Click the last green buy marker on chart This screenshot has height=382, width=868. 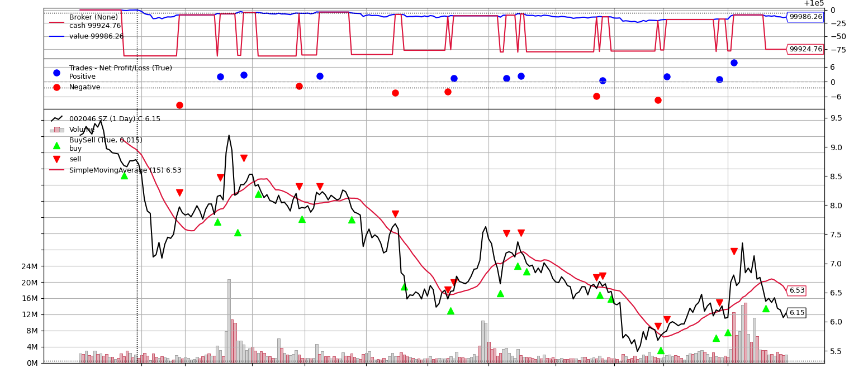[x=766, y=308]
